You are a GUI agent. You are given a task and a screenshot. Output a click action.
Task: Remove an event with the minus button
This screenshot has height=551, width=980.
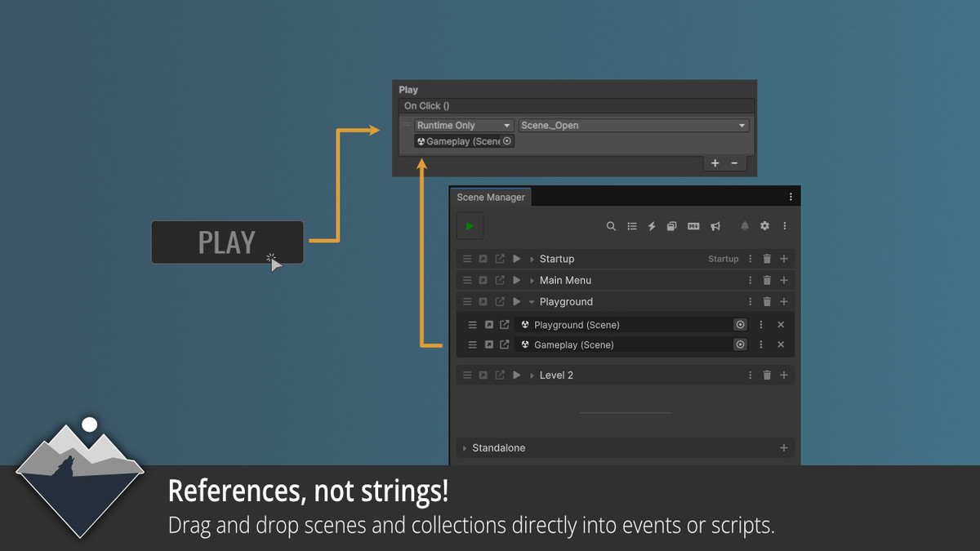coord(735,162)
